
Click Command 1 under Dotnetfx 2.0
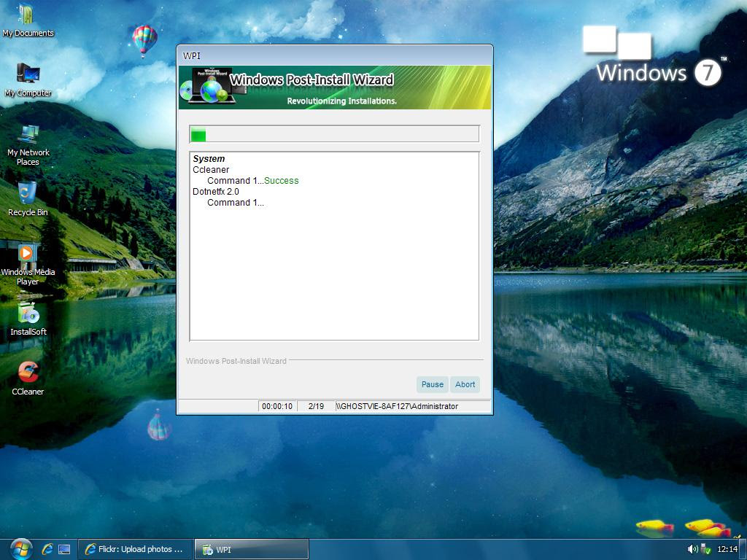pos(236,203)
